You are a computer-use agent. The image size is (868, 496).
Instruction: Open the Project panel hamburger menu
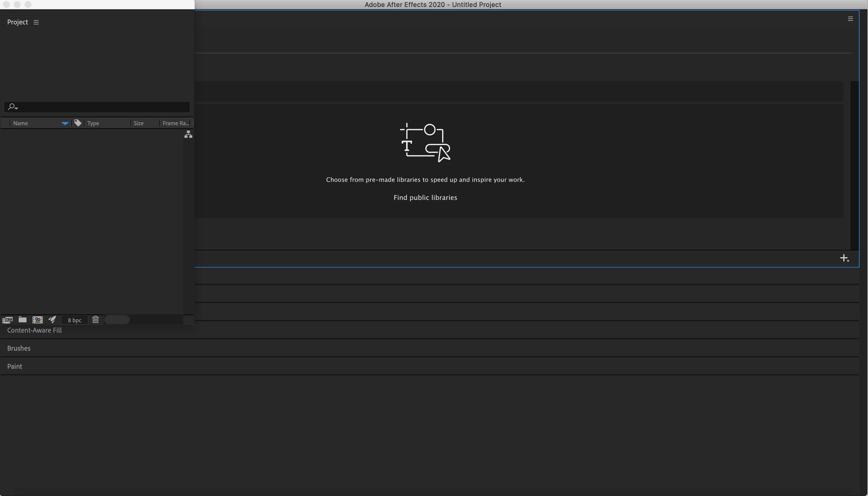36,23
